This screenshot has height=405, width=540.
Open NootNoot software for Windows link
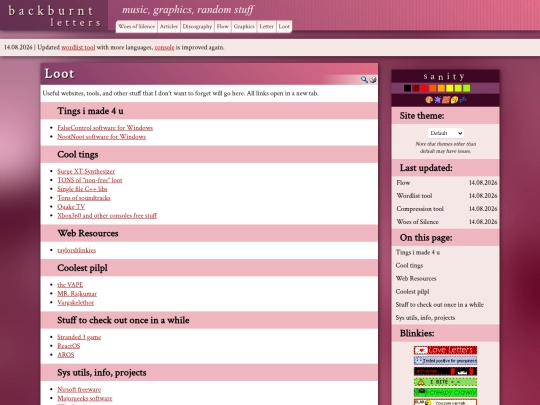point(102,137)
